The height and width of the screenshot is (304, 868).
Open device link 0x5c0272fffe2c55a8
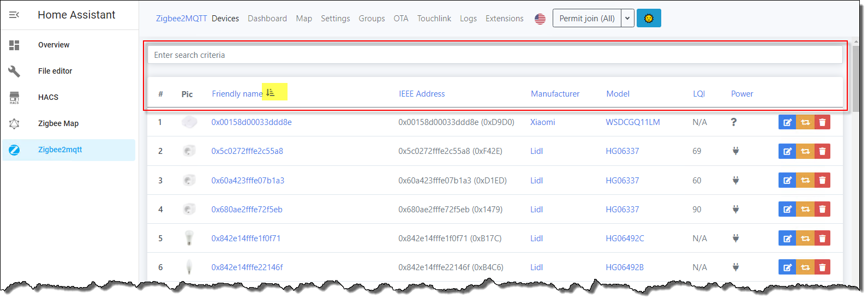click(247, 151)
